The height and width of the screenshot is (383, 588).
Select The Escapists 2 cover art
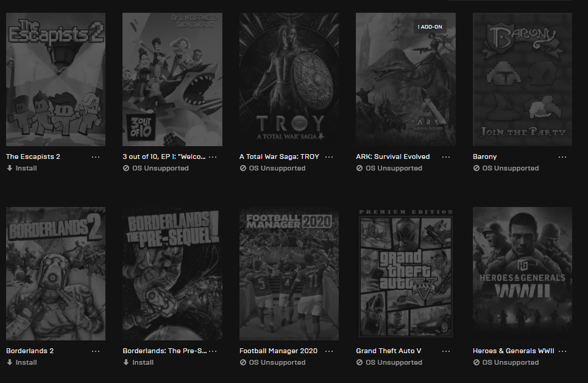coord(55,79)
